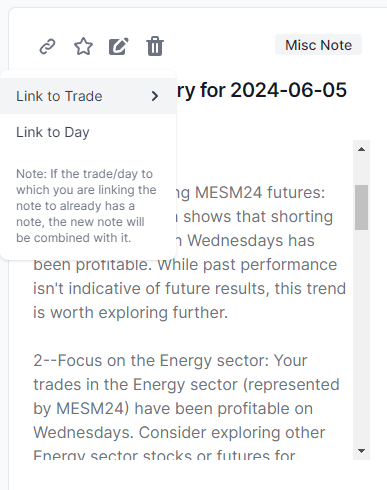Click the scrollbar down arrow

361,451
